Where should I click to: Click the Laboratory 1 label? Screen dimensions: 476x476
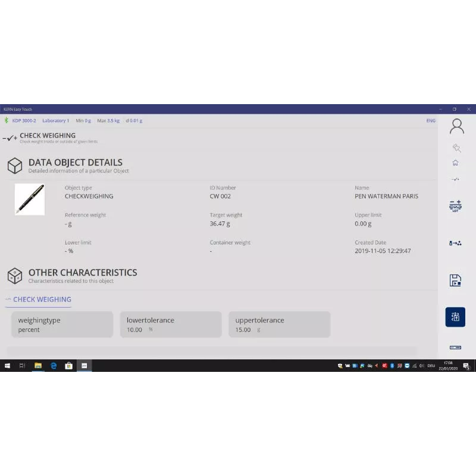(55, 121)
